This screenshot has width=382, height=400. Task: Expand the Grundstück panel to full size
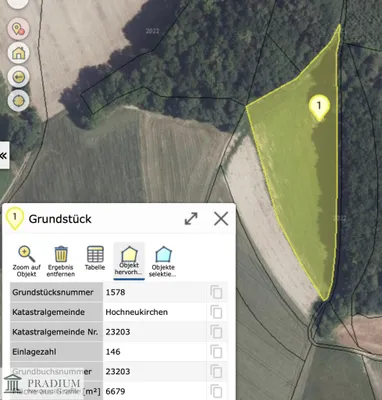pyautogui.click(x=191, y=219)
